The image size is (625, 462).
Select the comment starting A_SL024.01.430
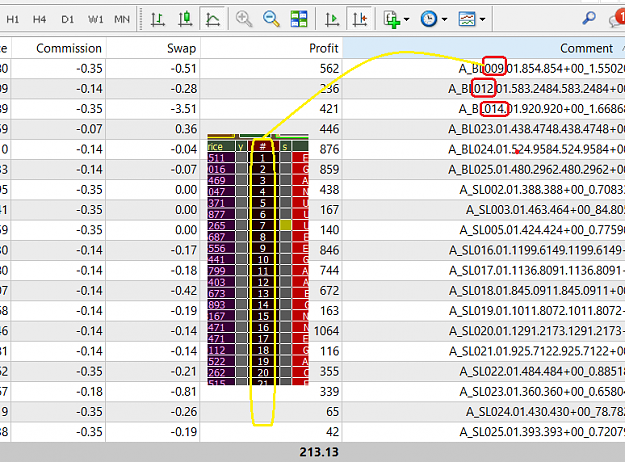point(545,412)
